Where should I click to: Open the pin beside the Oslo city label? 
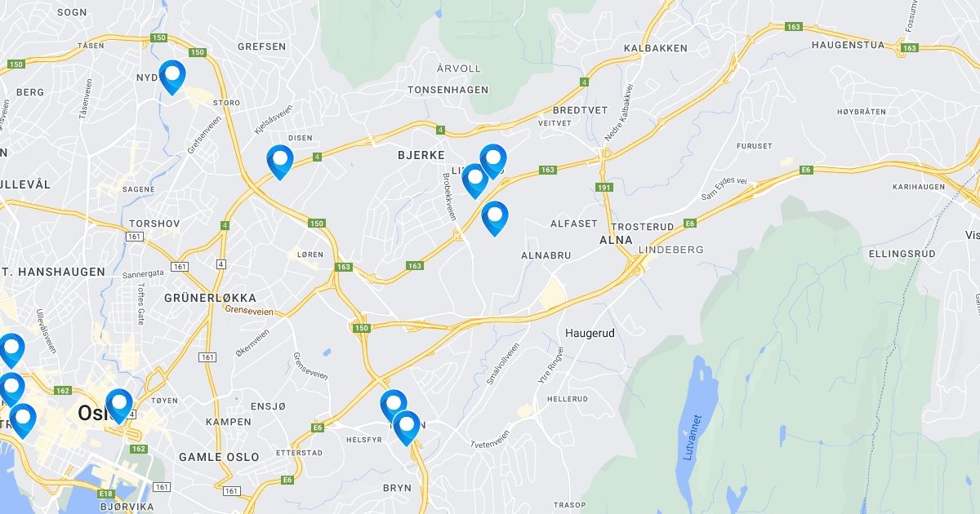point(119,405)
